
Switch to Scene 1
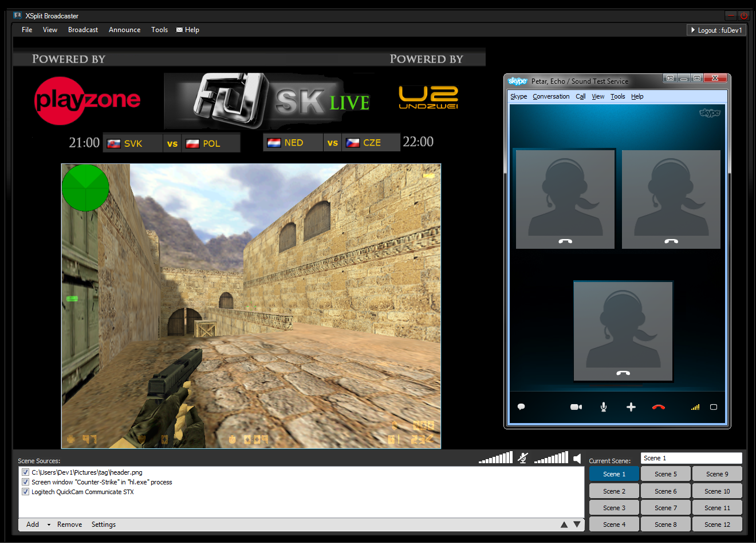(x=614, y=474)
